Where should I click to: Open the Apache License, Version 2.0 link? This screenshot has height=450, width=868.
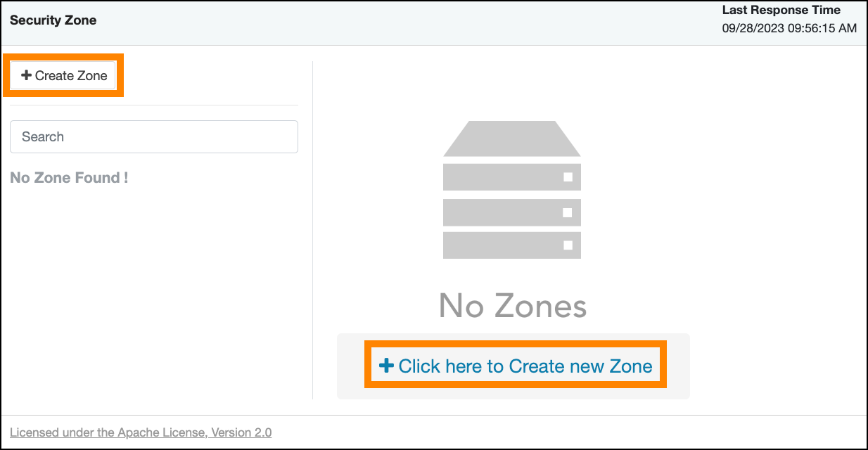(x=141, y=432)
